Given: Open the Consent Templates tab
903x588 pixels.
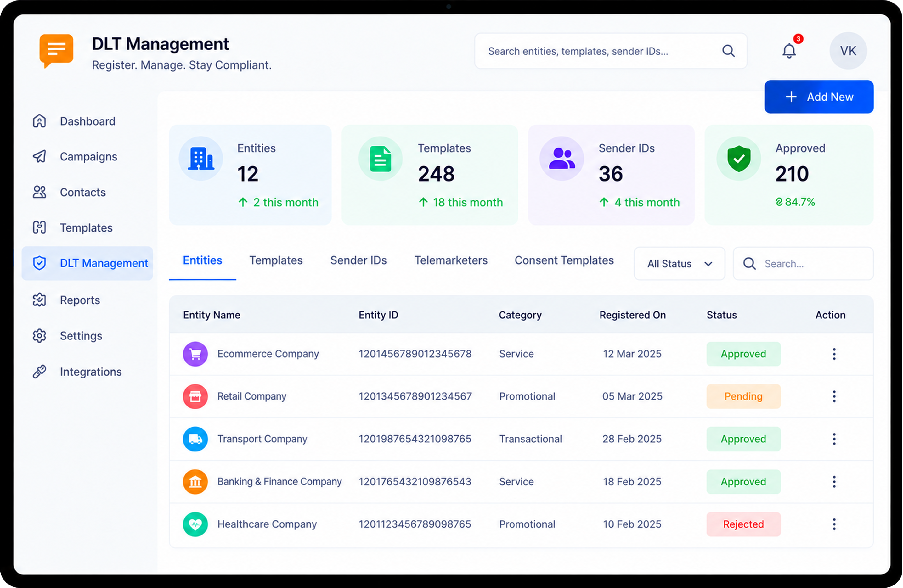Looking at the screenshot, I should pos(564,260).
